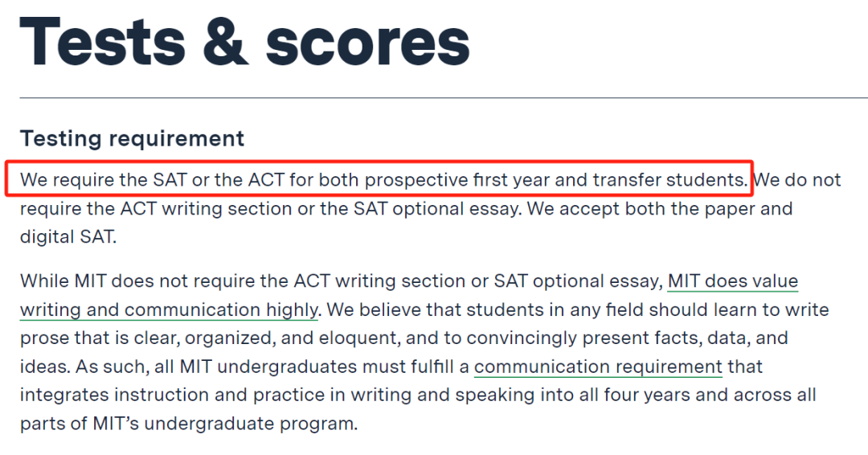Click the horizontal divider under the title
The width and height of the screenshot is (868, 455).
[444, 98]
